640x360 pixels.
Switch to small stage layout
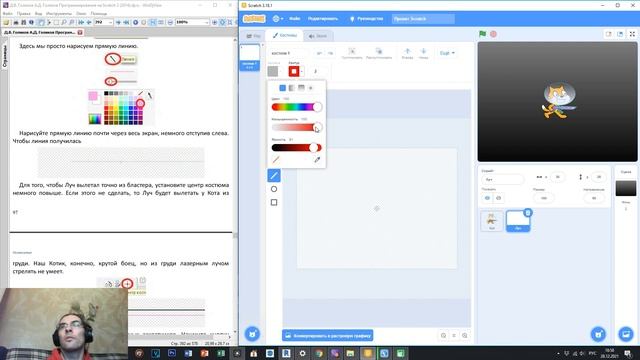coord(609,34)
